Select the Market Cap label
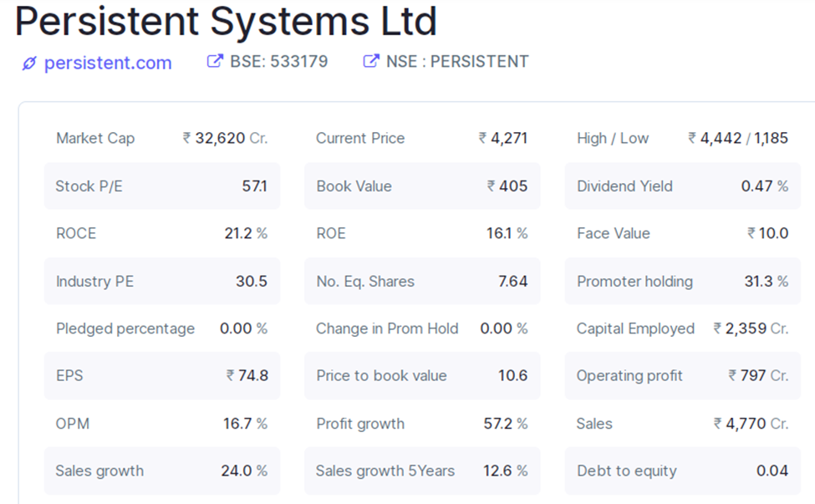This screenshot has width=815, height=504. pyautogui.click(x=95, y=138)
